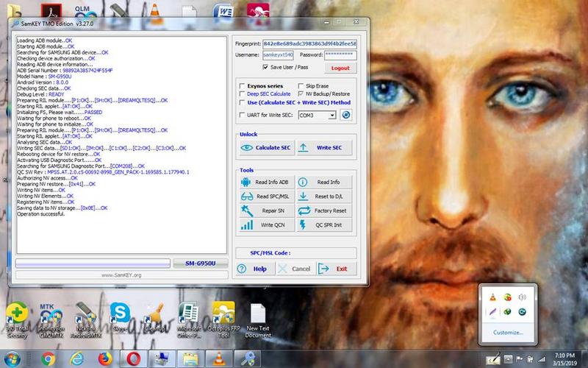Click into the Username field
588x368 pixels.
point(278,54)
